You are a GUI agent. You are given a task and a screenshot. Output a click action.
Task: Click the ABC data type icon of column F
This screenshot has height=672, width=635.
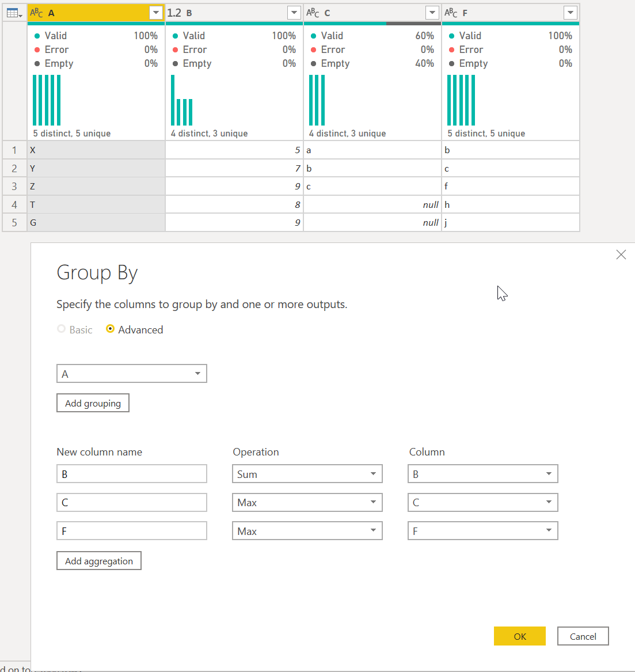(451, 13)
